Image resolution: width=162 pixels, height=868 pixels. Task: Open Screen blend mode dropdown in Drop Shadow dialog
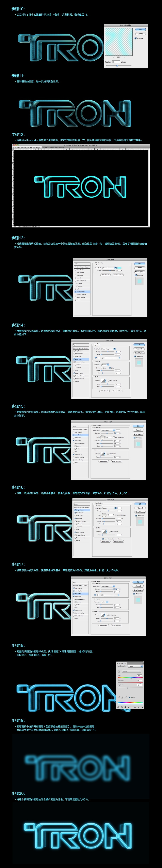coord(110,508)
